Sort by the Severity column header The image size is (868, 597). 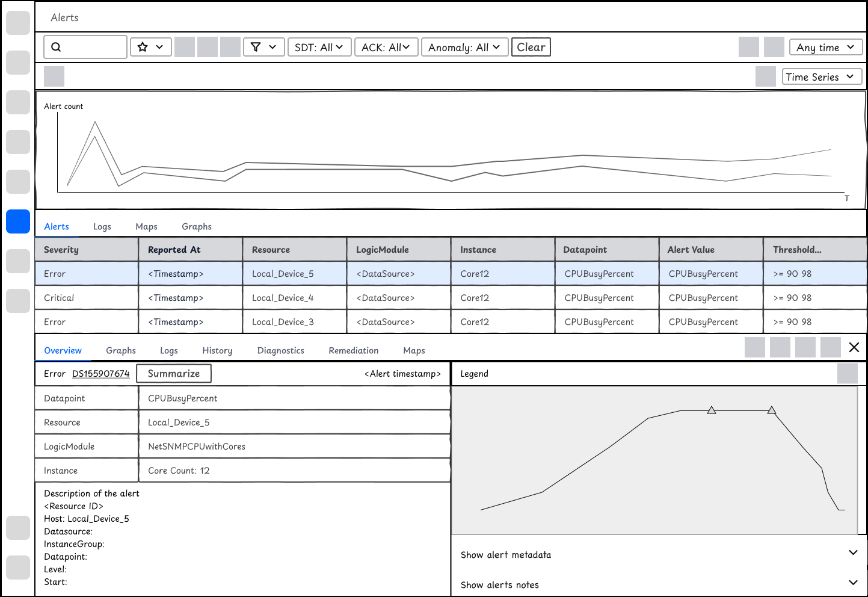coord(87,249)
